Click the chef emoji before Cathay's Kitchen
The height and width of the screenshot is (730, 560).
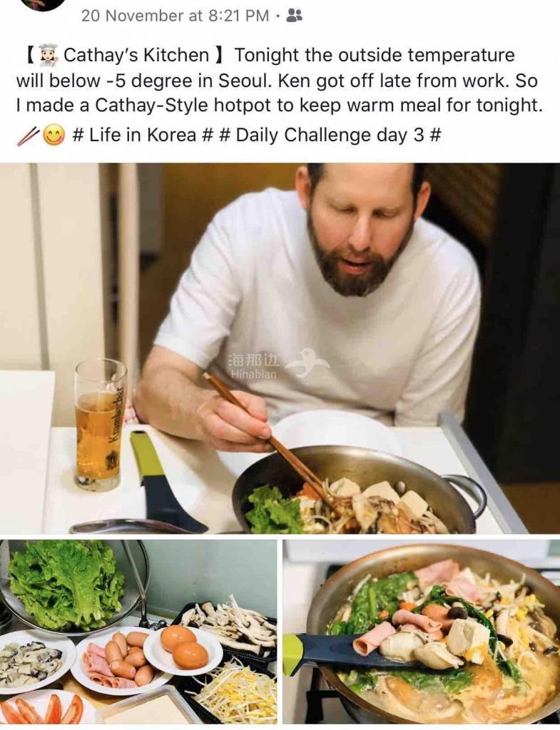(x=49, y=55)
